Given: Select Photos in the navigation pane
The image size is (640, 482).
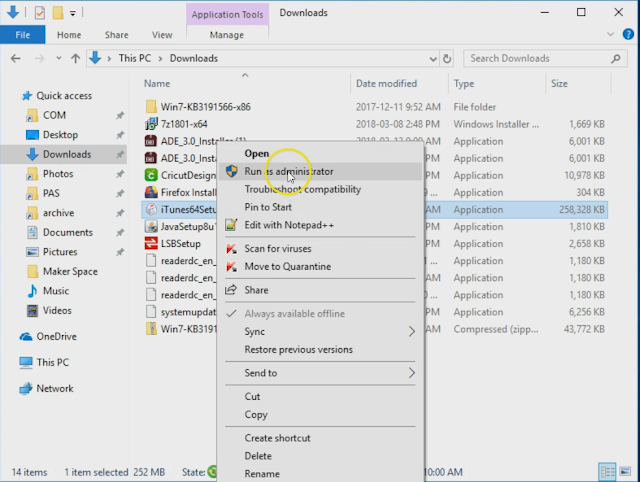Looking at the screenshot, I should coord(58,174).
